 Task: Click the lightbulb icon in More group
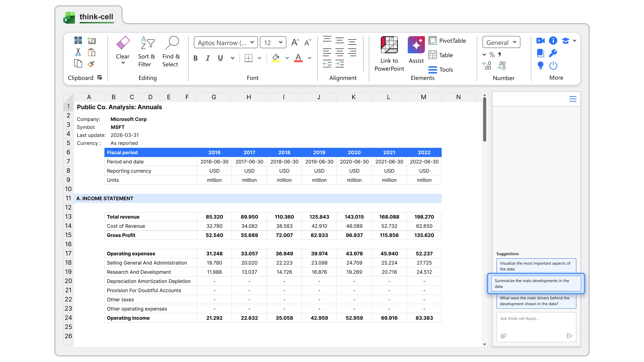[540, 65]
